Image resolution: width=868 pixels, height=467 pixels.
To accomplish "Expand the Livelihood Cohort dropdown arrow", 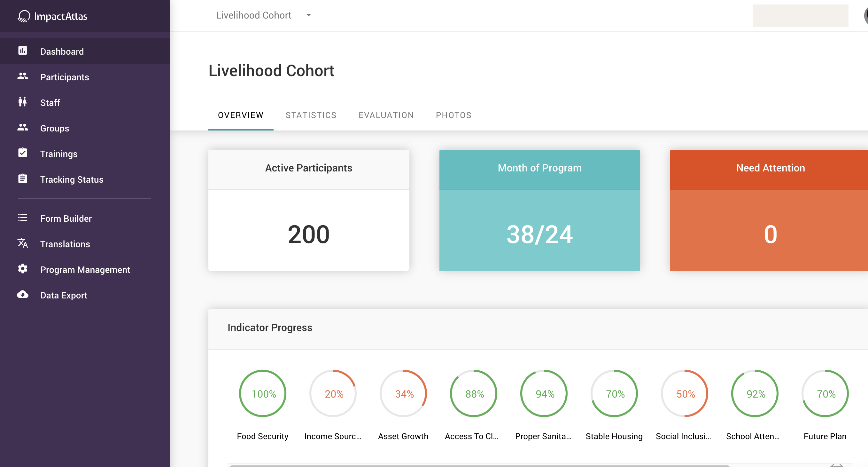I will click(x=308, y=15).
